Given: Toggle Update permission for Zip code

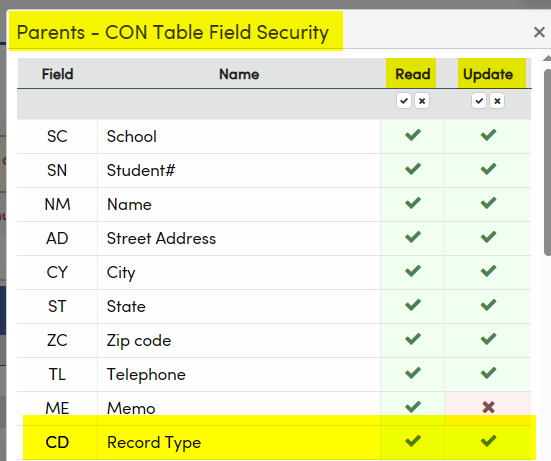Looking at the screenshot, I should click(x=488, y=339).
